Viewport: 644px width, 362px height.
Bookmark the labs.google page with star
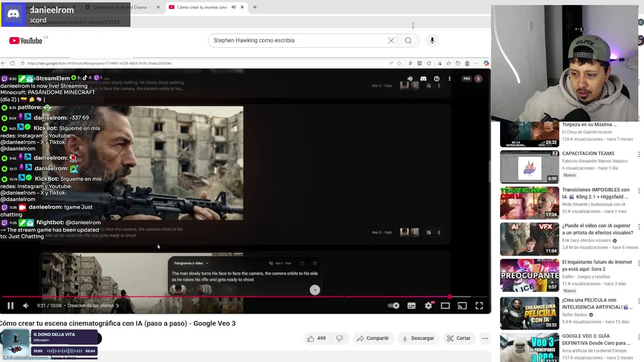click(x=399, y=63)
